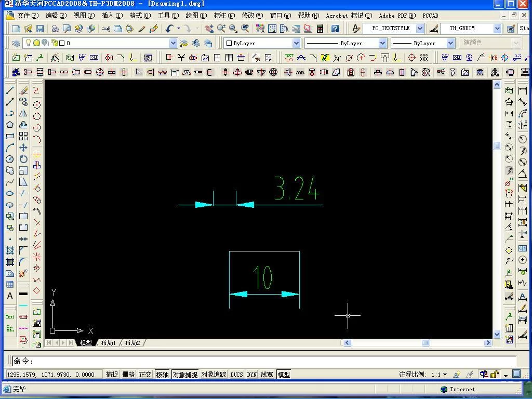Toggle DUCS dynamic UCS
Viewport: 532px width, 399px height.
coord(236,375)
